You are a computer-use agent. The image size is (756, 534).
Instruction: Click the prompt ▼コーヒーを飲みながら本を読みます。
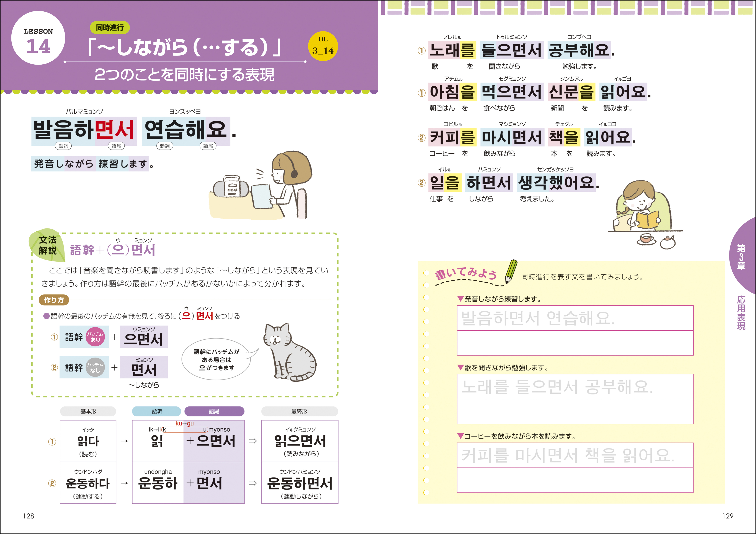517,436
